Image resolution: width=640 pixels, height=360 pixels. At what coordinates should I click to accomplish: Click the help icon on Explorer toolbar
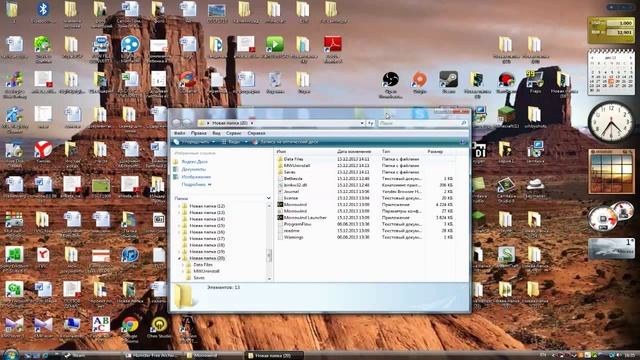pyautogui.click(x=462, y=142)
